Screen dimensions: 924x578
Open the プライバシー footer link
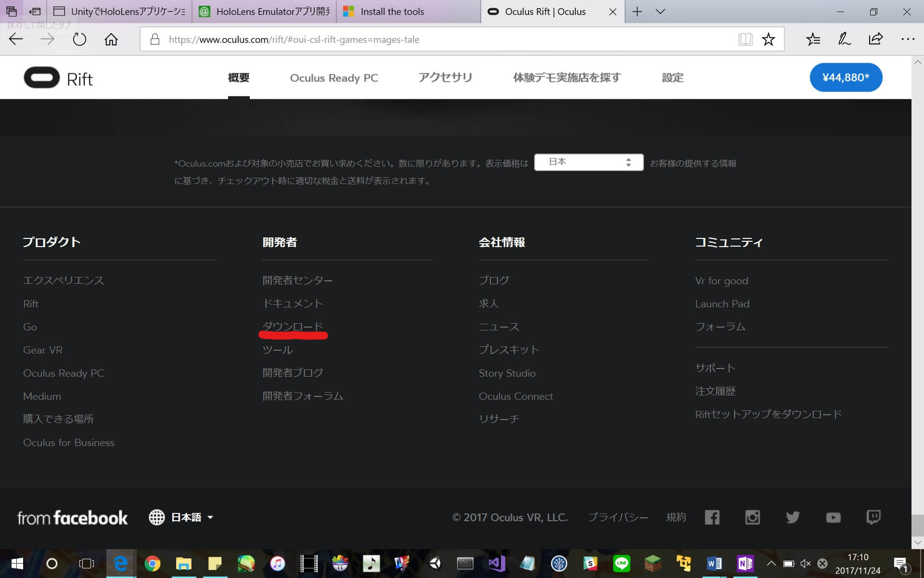[x=618, y=517]
